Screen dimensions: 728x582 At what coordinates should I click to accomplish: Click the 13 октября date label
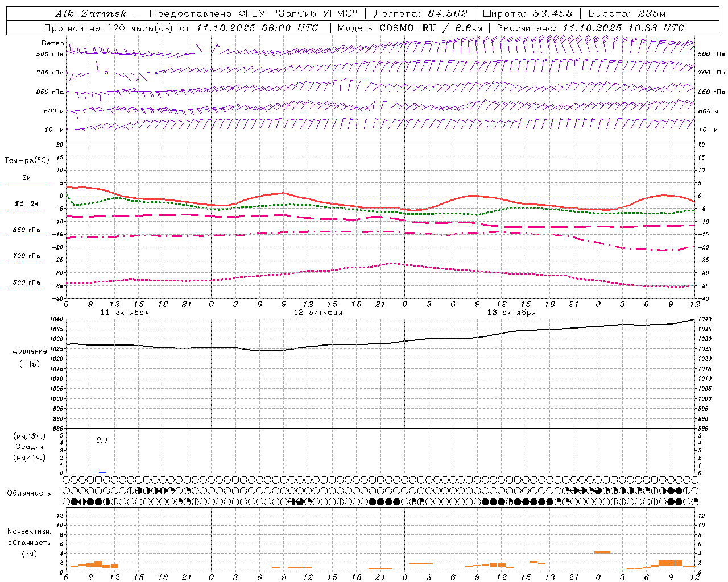tap(511, 313)
